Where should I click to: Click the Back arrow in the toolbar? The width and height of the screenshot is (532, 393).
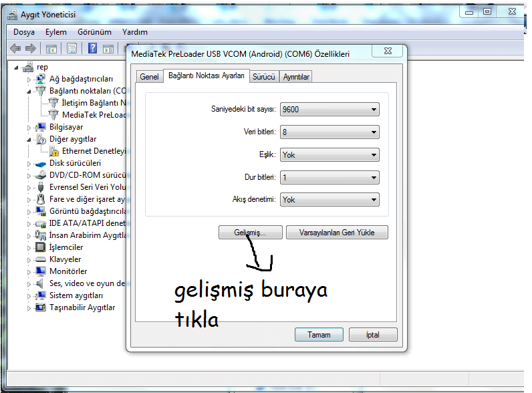[x=15, y=48]
